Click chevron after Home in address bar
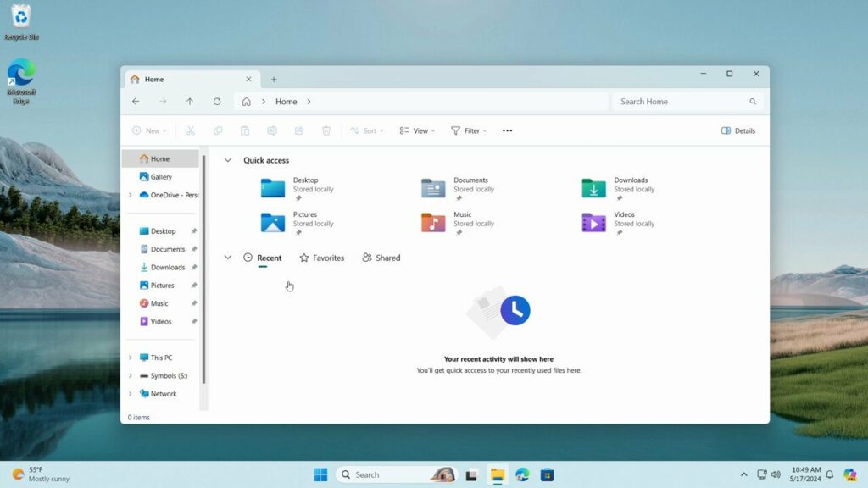 (x=309, y=102)
